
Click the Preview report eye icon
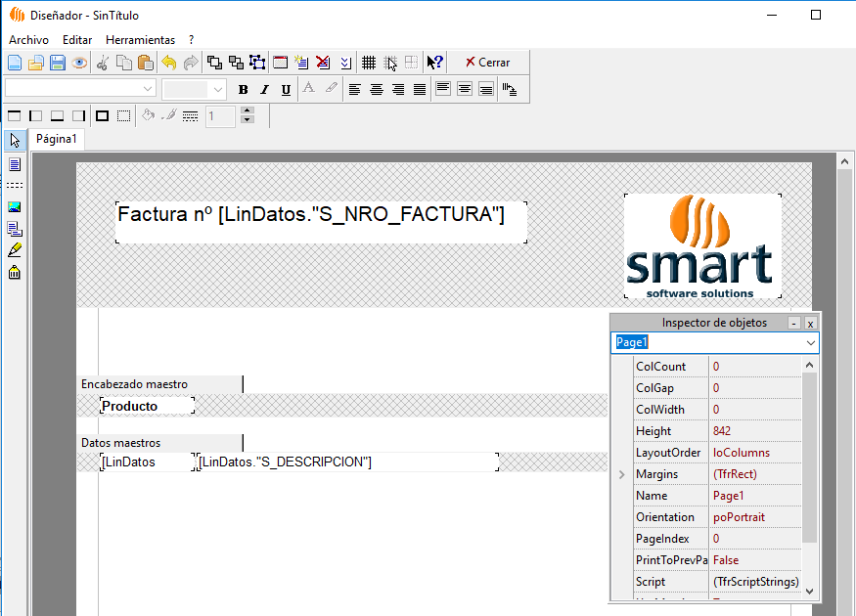(x=79, y=63)
